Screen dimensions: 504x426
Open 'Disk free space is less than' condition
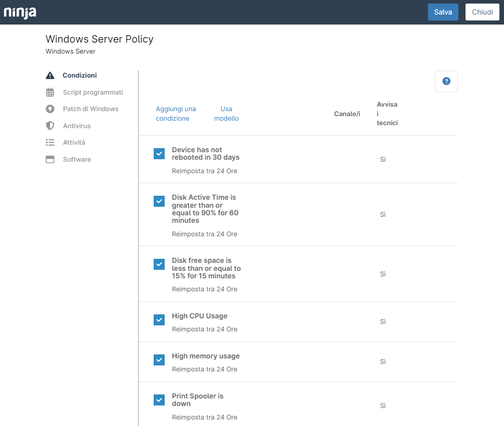[x=206, y=268]
